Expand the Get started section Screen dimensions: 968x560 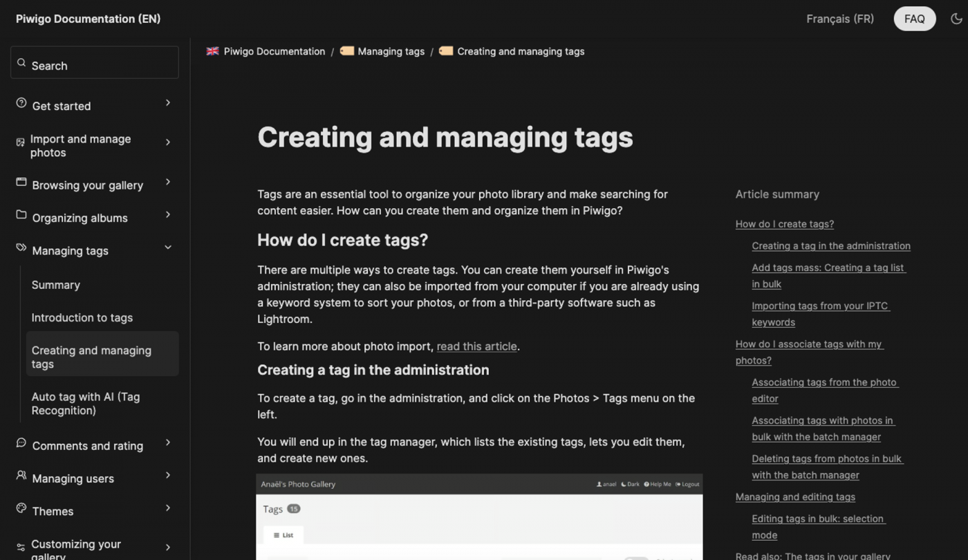click(167, 102)
